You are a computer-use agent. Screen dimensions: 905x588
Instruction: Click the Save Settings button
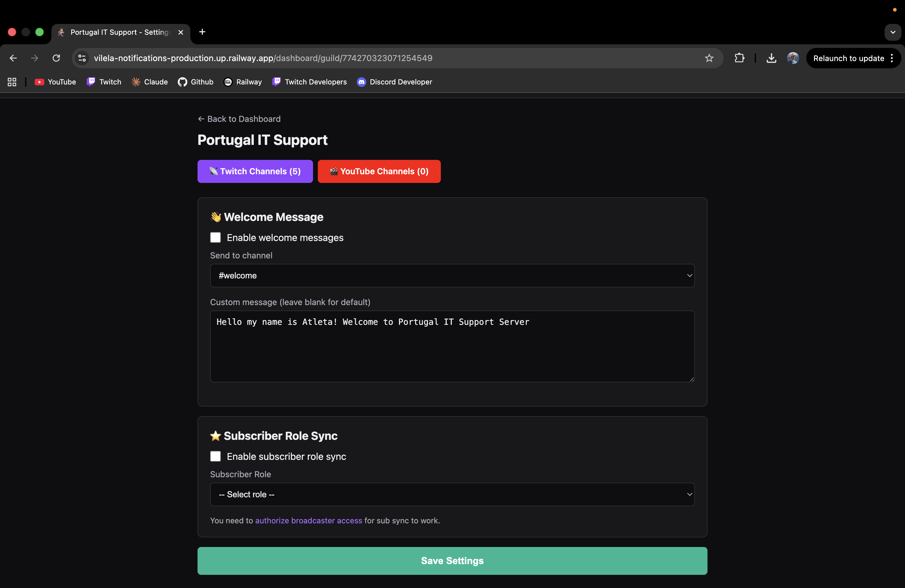[452, 560]
